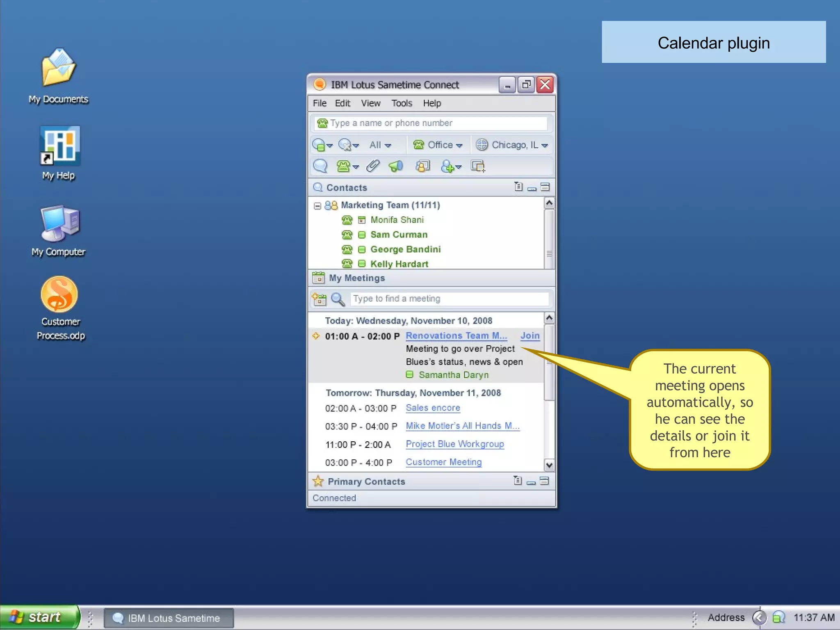The height and width of the screenshot is (630, 840).
Task: Click status icon beside Samantha Daryn
Action: point(409,374)
